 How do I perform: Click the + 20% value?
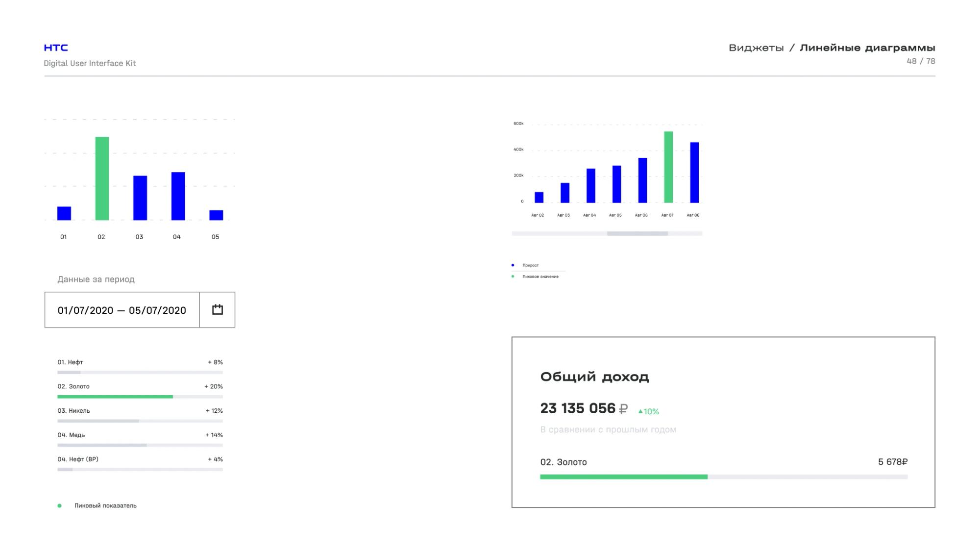pos(214,386)
